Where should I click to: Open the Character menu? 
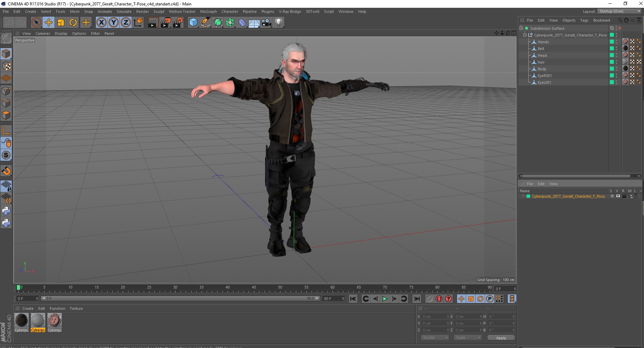click(x=230, y=11)
